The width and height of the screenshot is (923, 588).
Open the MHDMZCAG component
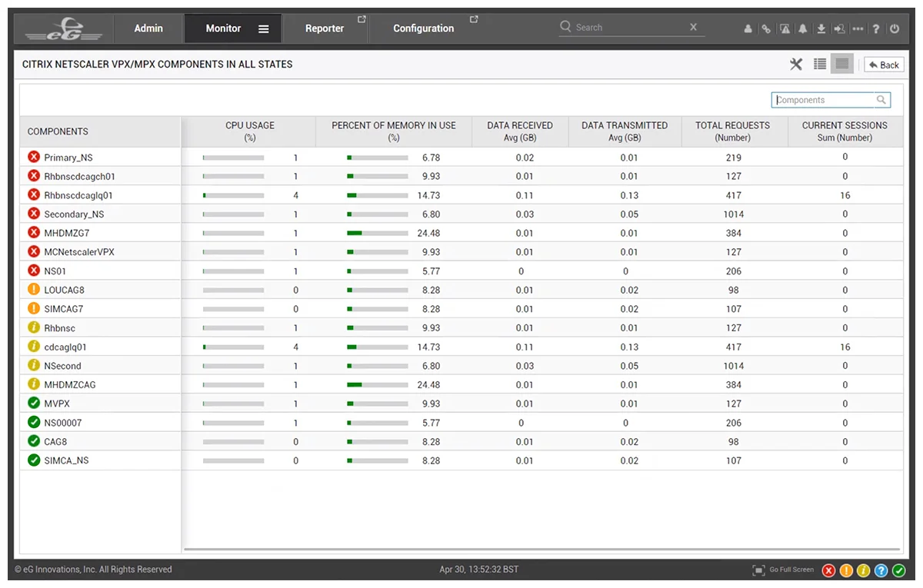click(x=70, y=384)
